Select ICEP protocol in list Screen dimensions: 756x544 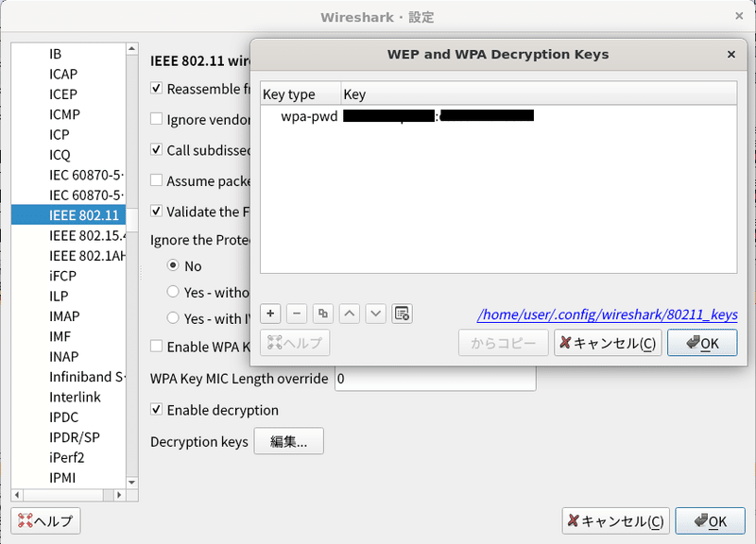click(x=68, y=93)
